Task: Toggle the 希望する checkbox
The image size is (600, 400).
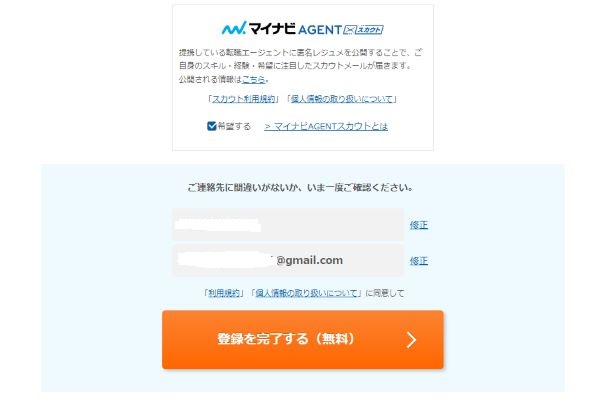Action: tap(212, 126)
